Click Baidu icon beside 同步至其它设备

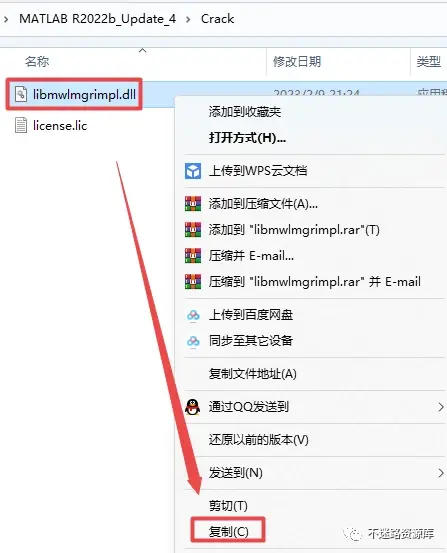click(193, 341)
